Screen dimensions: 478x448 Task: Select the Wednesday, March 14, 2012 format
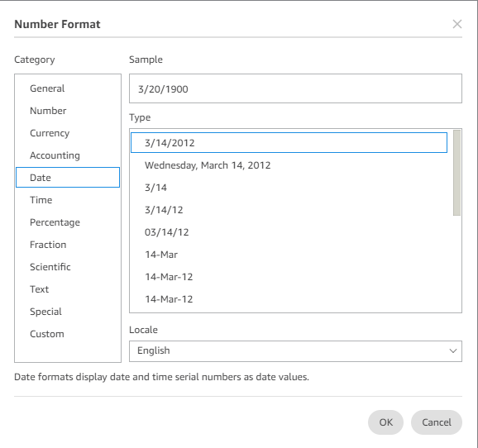click(289, 165)
